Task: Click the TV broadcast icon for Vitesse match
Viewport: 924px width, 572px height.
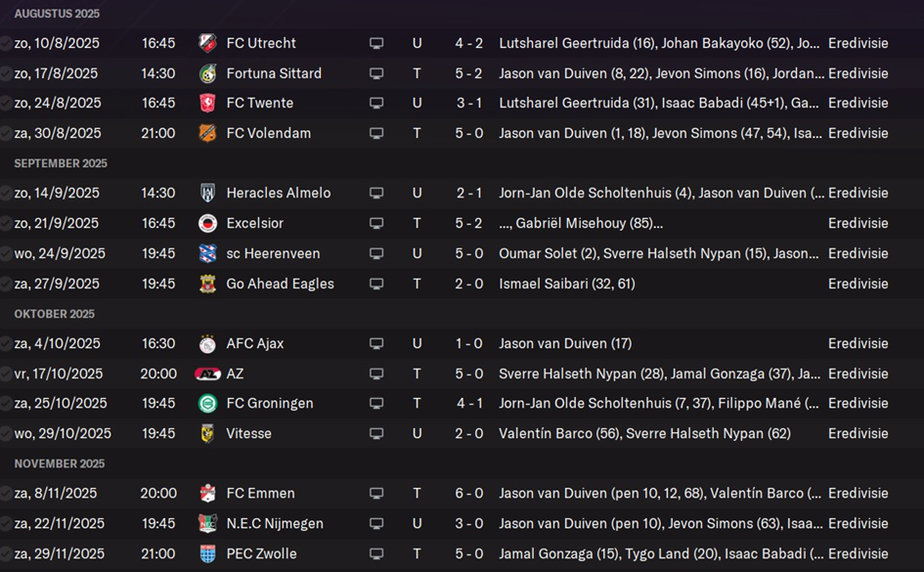Action: tap(376, 433)
